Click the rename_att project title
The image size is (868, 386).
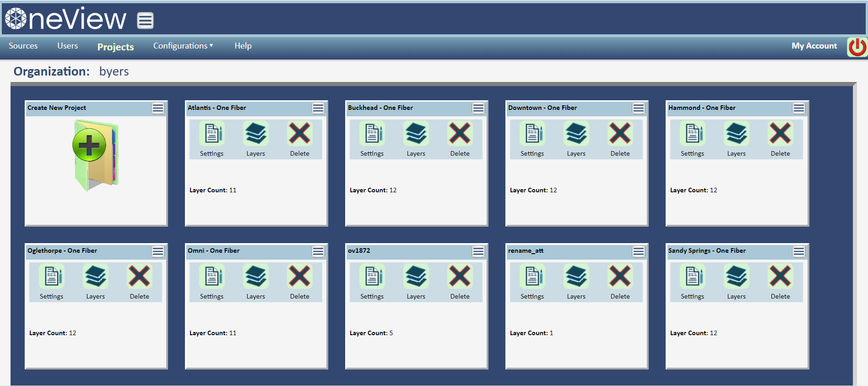pyautogui.click(x=526, y=250)
